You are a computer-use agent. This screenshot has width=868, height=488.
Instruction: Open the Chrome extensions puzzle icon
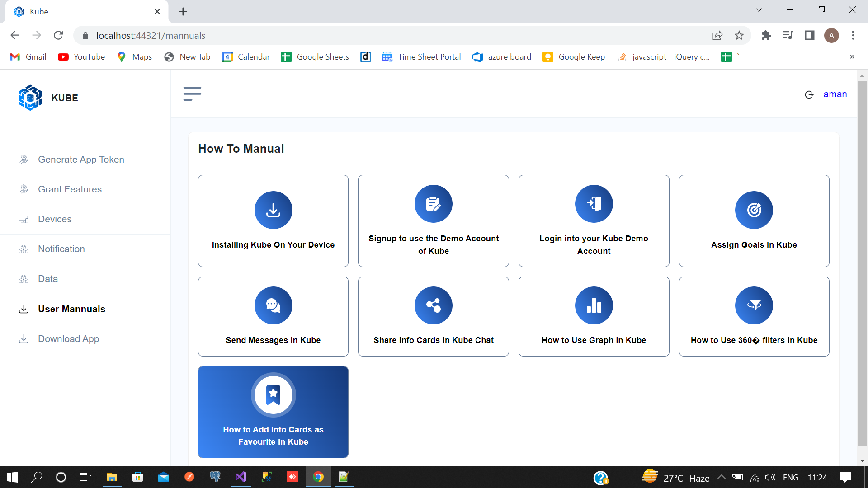pos(766,35)
